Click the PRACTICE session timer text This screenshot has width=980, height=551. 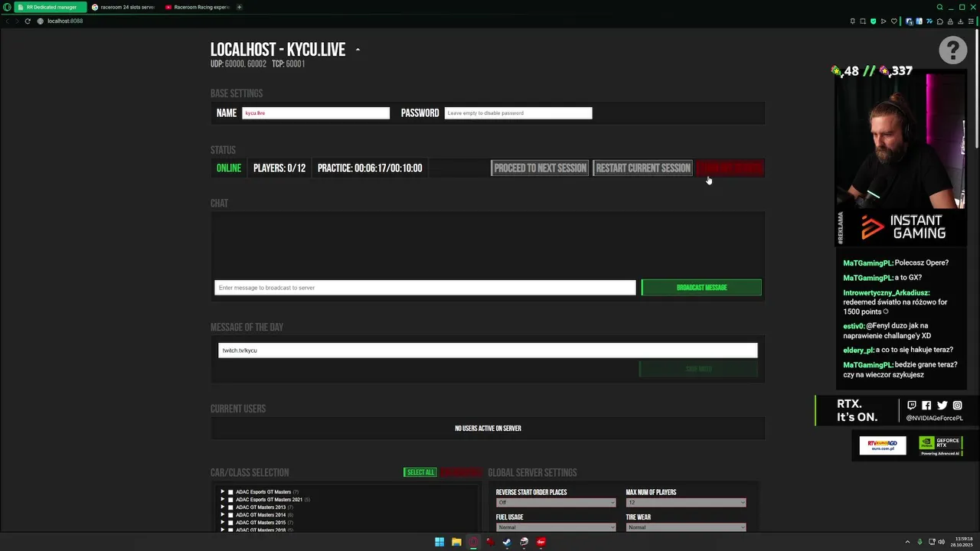click(370, 168)
